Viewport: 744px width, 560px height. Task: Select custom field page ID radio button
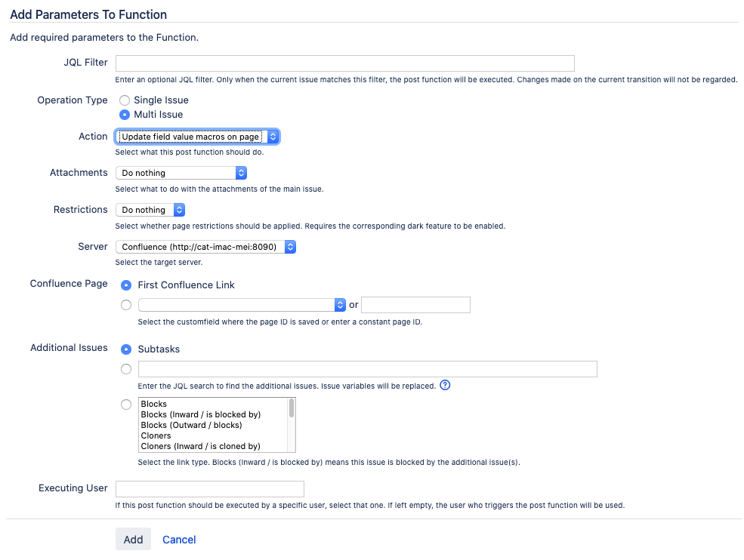(x=126, y=305)
